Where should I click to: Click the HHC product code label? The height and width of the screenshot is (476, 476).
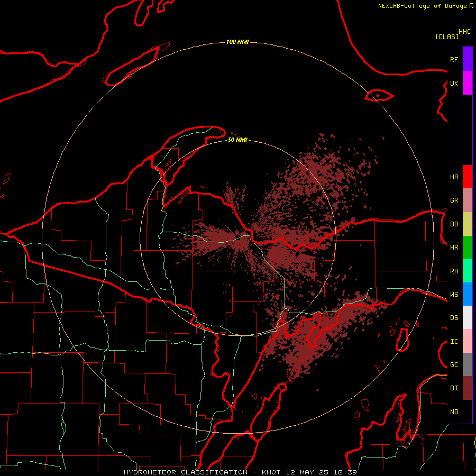tap(465, 32)
